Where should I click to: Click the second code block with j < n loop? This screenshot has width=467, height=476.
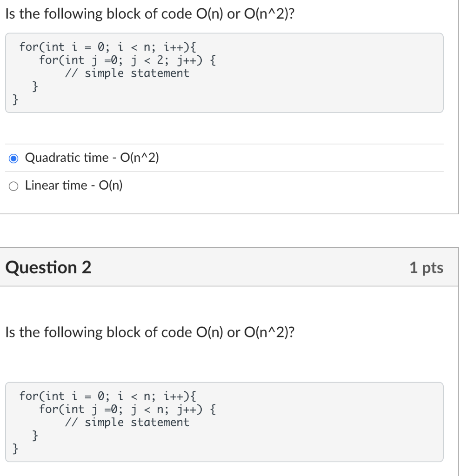223,422
